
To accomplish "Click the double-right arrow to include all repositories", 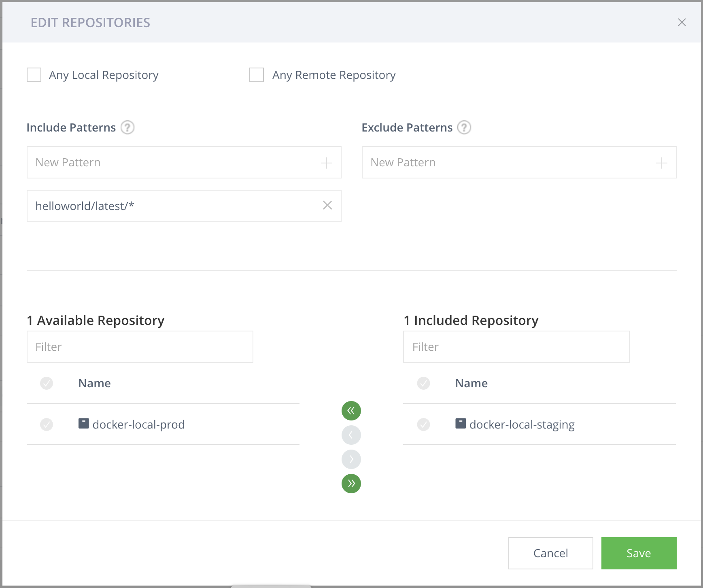I will coord(351,483).
